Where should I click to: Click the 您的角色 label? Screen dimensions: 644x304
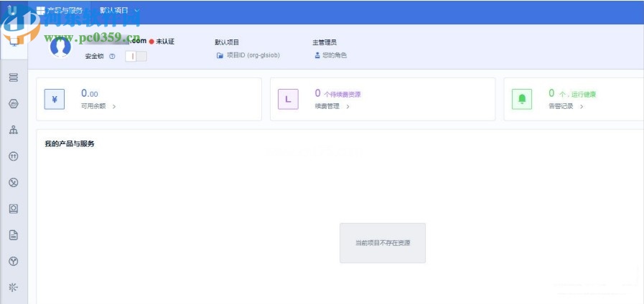(335, 55)
